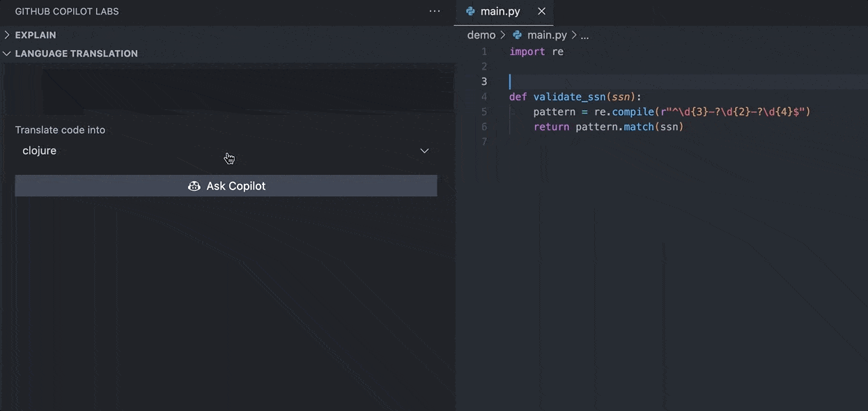Image resolution: width=868 pixels, height=411 pixels.
Task: Click the Ask Copilot button
Action: [x=226, y=186]
